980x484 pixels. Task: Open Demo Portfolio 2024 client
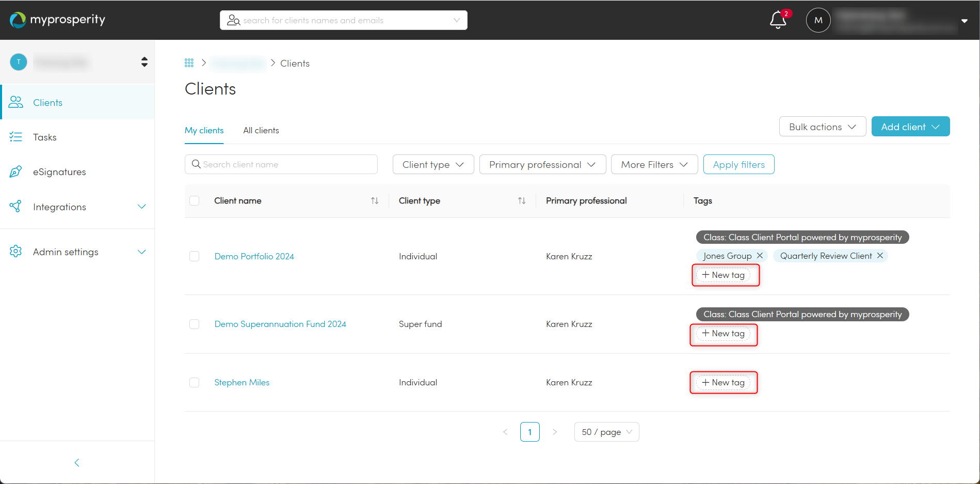pyautogui.click(x=254, y=256)
